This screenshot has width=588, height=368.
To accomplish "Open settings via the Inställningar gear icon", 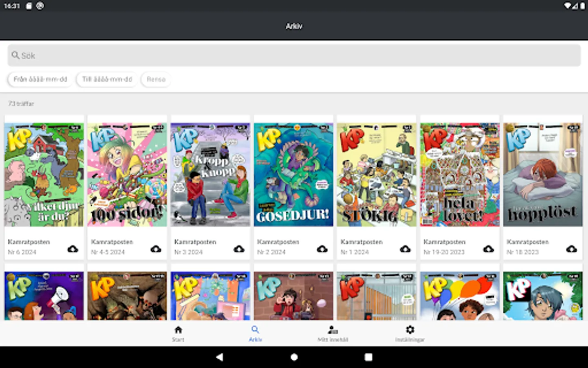I will 410,333.
